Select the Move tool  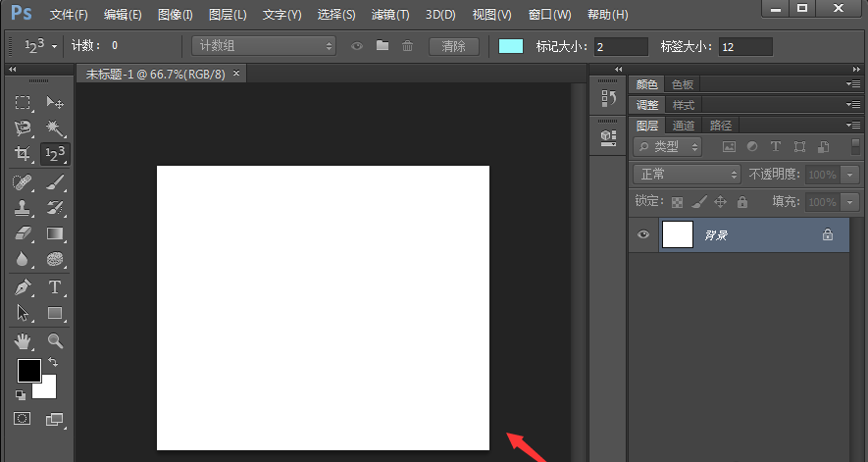pos(55,103)
